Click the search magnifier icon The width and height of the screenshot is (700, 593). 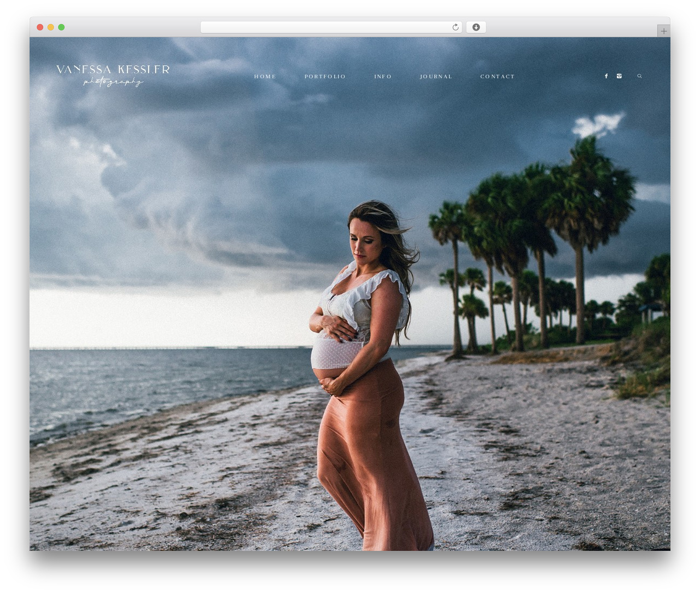click(640, 76)
